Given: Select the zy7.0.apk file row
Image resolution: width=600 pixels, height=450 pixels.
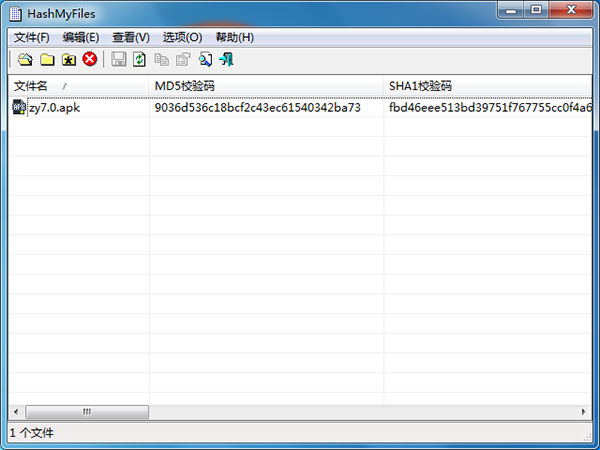Looking at the screenshot, I should [300, 108].
